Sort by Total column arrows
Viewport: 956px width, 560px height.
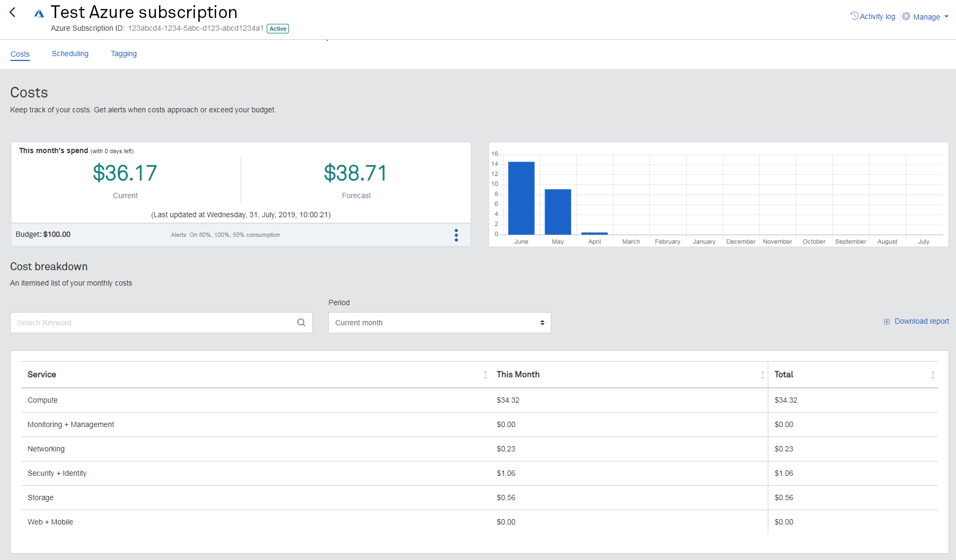pyautogui.click(x=933, y=375)
